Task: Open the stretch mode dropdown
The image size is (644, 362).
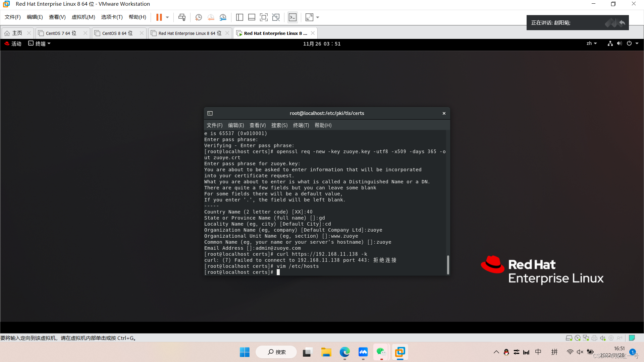Action: 317,17
